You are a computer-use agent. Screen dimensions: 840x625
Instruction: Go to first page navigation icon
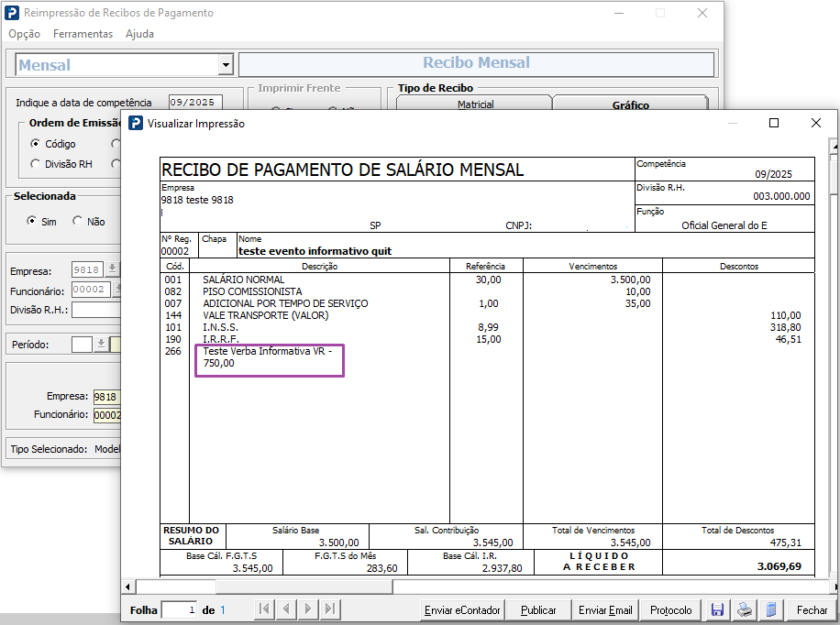click(x=263, y=609)
